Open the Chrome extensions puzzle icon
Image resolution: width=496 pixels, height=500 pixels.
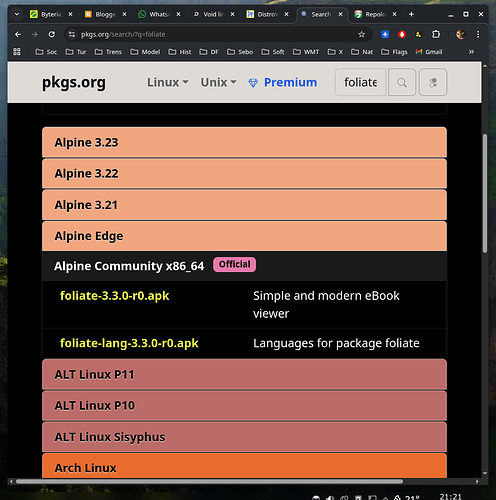point(436,34)
